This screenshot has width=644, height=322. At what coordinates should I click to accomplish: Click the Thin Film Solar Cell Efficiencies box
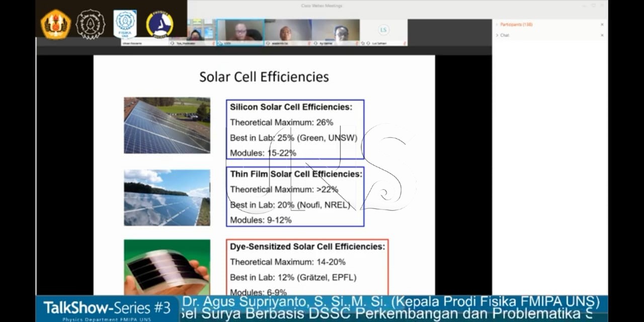[x=295, y=197]
